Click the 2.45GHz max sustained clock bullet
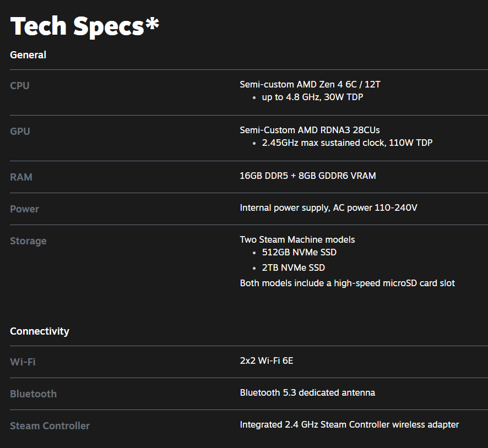This screenshot has height=448, width=488. coord(347,143)
